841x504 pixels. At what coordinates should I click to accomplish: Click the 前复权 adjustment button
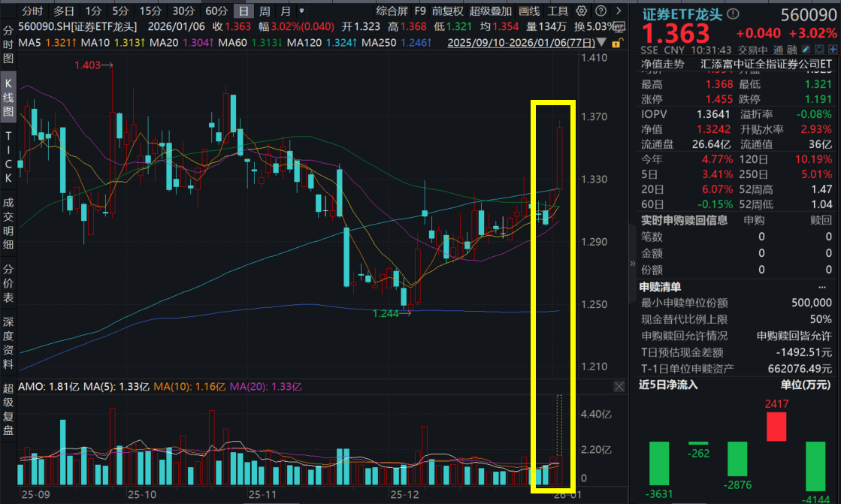[448, 11]
